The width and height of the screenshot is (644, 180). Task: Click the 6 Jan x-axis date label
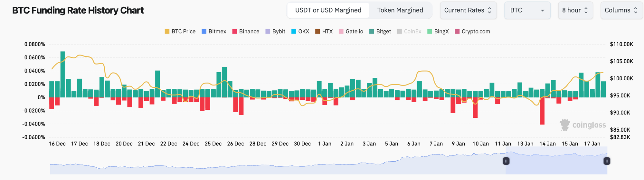point(414,144)
